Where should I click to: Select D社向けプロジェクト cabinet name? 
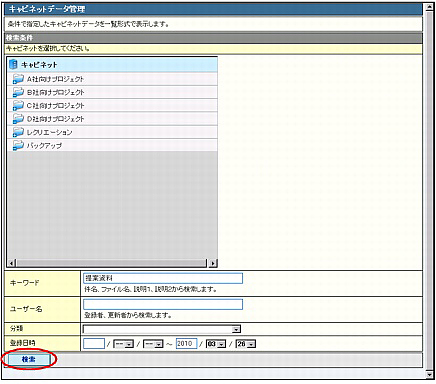pyautogui.click(x=55, y=119)
